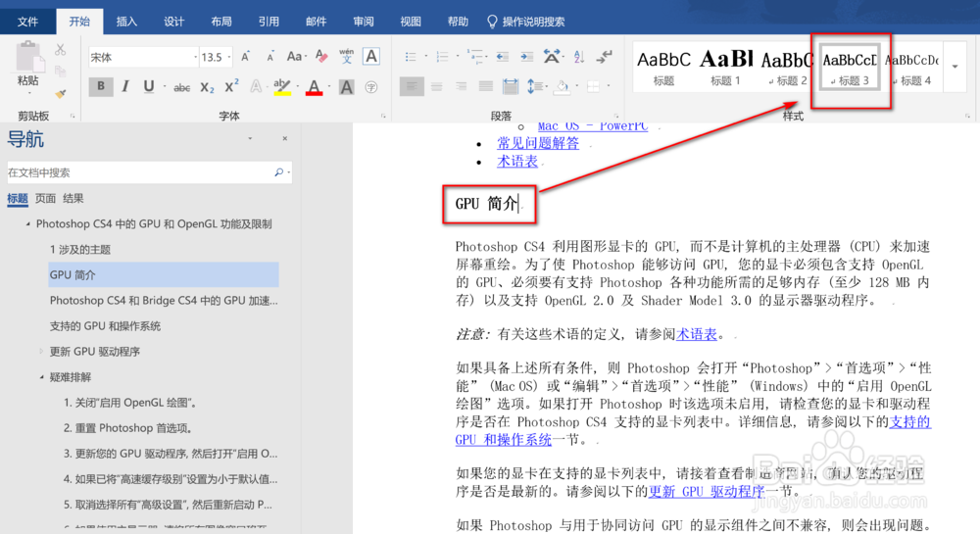Open the 文件 tab
Viewport: 980px width, 534px height.
(27, 22)
